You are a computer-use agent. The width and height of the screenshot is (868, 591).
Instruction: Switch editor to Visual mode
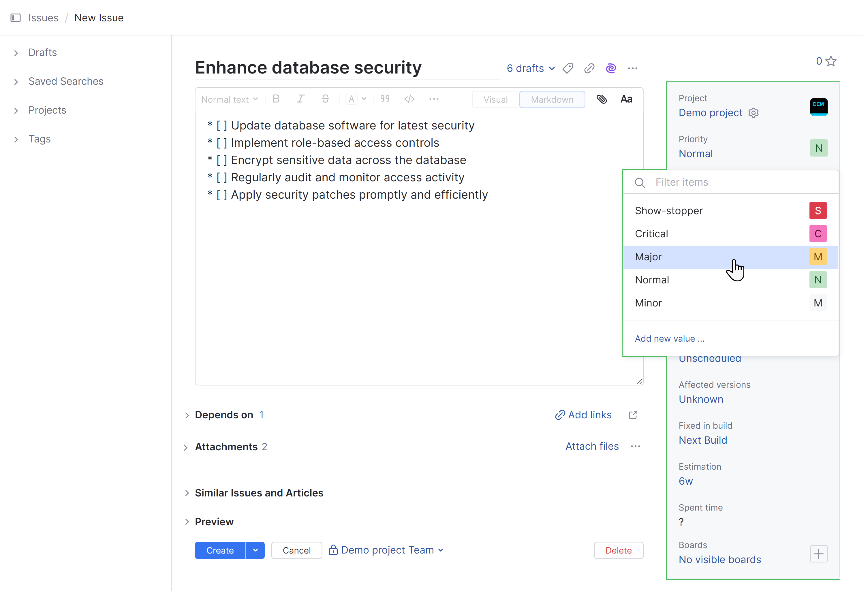click(x=495, y=100)
